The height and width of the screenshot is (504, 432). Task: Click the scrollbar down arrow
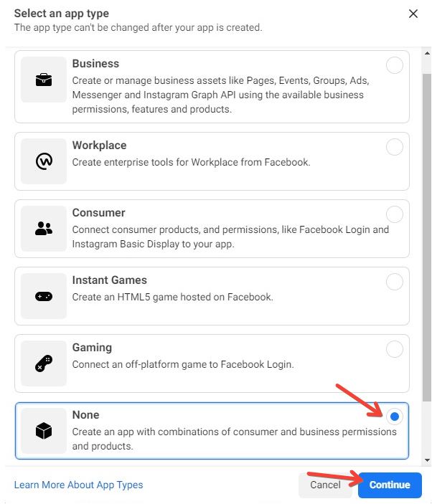pos(427,460)
